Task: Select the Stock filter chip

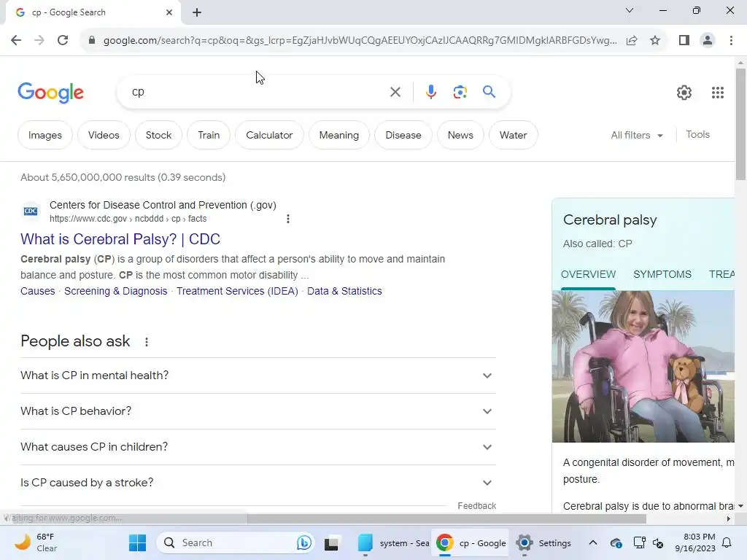Action: [x=158, y=135]
